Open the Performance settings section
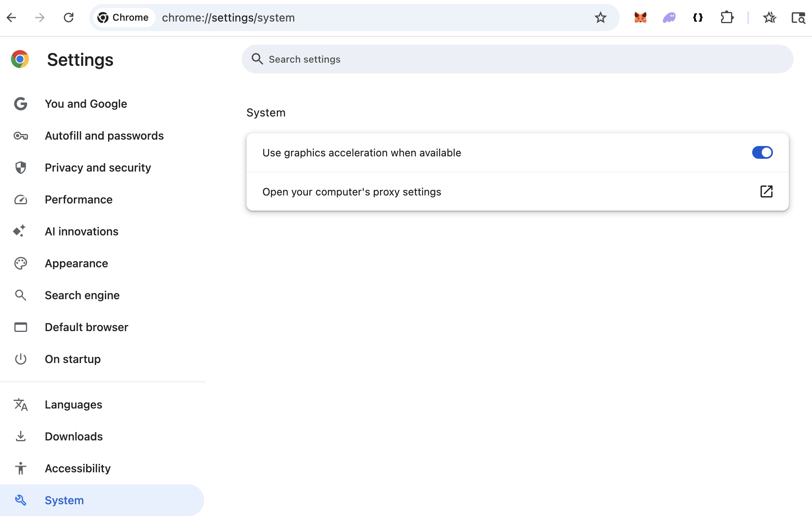The height and width of the screenshot is (521, 812). point(79,199)
